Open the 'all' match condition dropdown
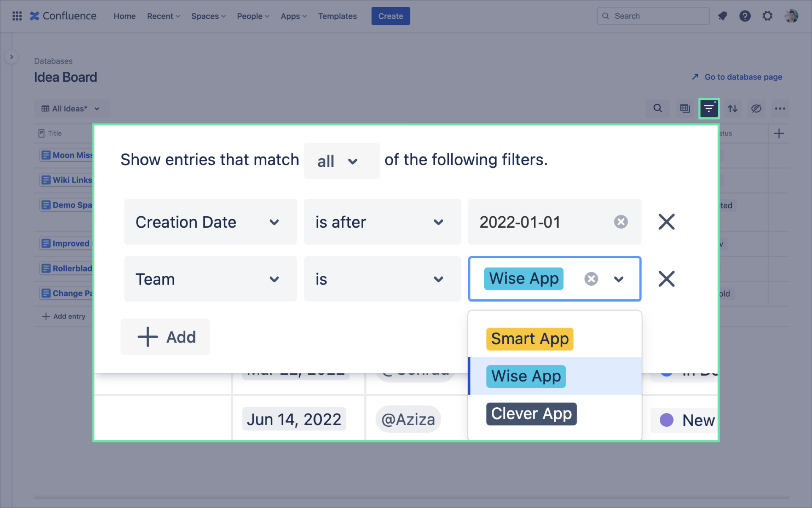 [x=342, y=161]
